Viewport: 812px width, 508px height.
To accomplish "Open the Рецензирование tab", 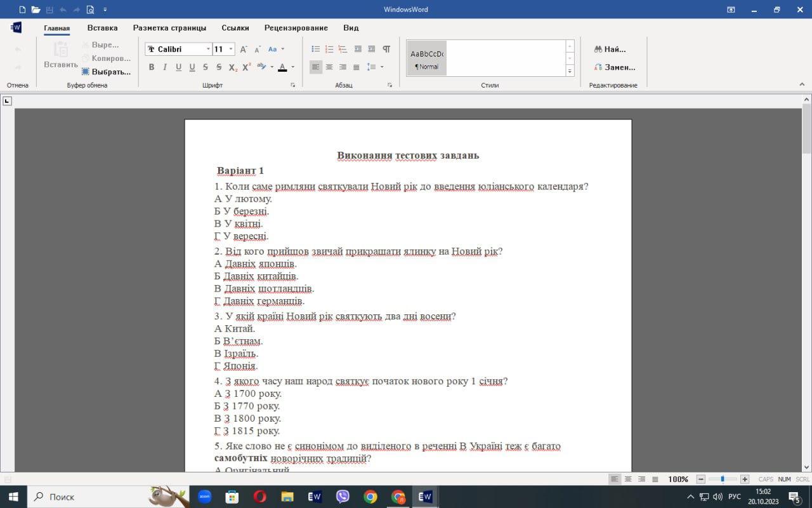I will tap(296, 28).
